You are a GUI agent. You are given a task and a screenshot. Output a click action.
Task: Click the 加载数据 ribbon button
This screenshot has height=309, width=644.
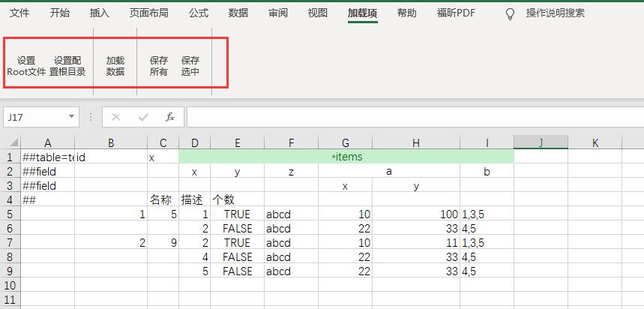[115, 66]
